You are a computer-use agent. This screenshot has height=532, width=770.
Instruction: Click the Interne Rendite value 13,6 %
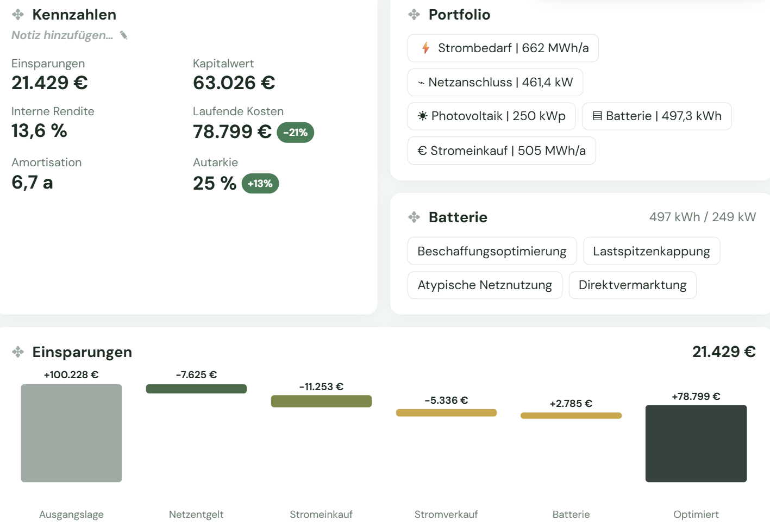point(39,130)
